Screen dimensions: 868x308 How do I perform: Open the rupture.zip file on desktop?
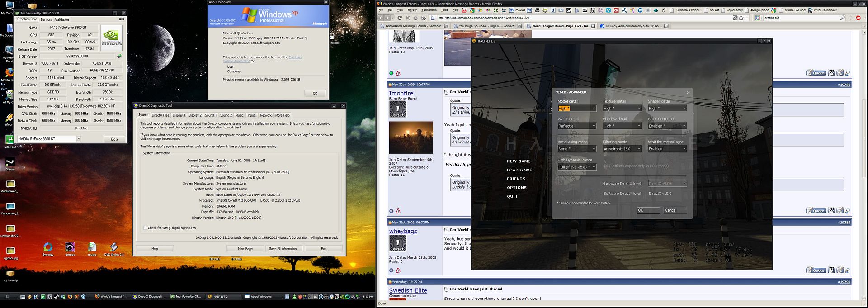click(10, 275)
